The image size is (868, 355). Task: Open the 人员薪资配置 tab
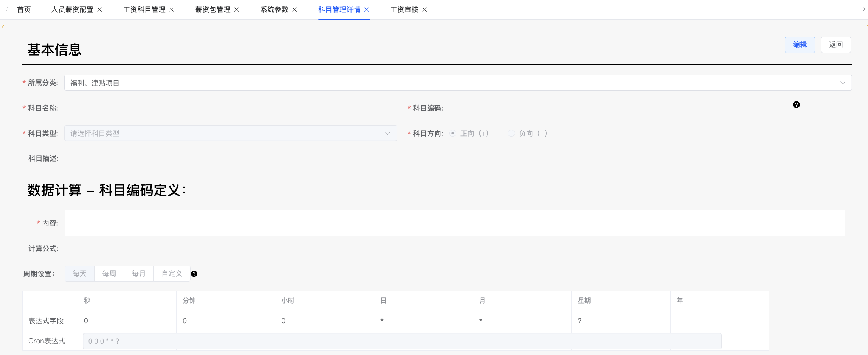coord(72,9)
